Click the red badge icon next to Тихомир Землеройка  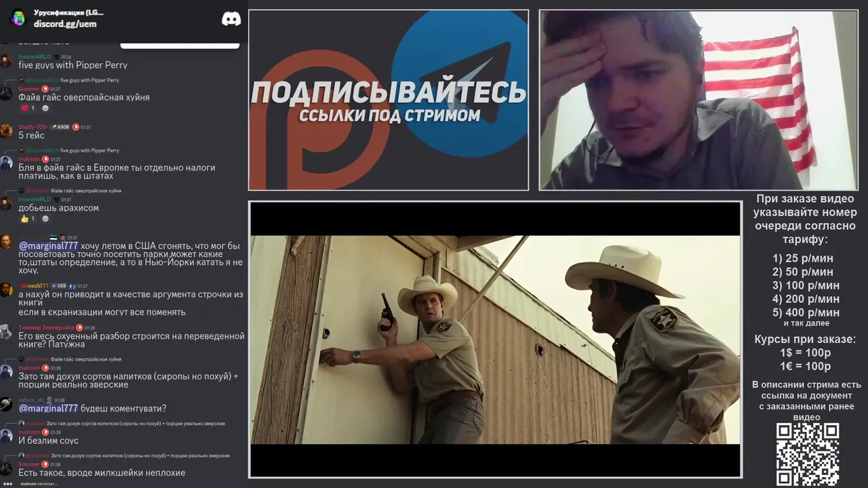pyautogui.click(x=79, y=327)
